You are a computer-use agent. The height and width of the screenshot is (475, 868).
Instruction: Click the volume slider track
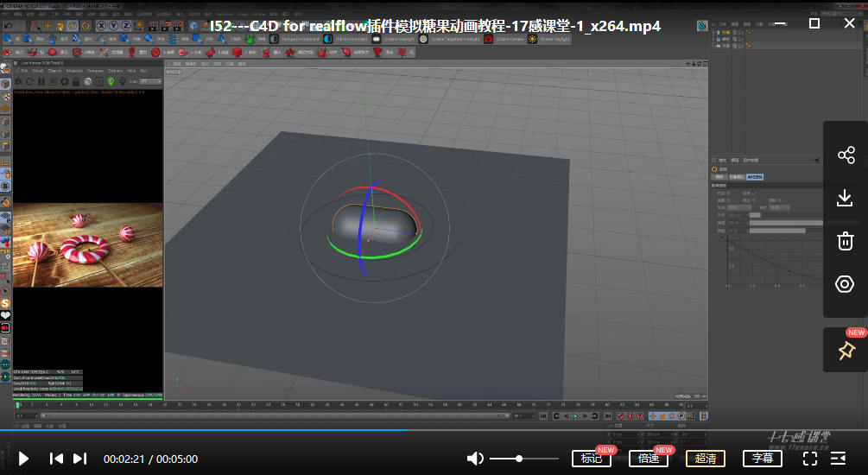tap(523, 459)
